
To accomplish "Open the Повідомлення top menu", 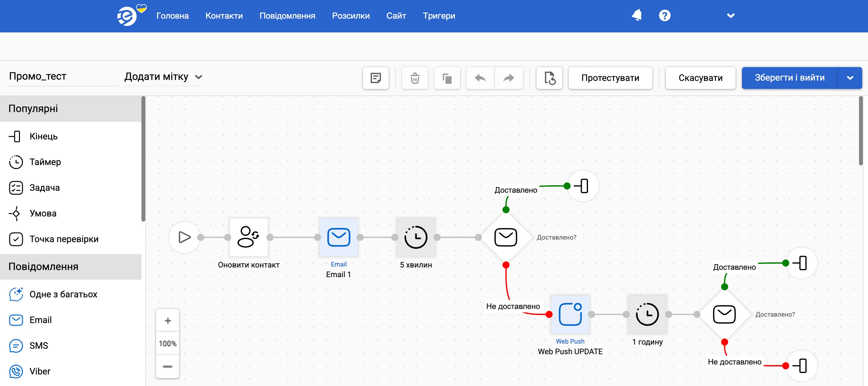I will click(287, 16).
